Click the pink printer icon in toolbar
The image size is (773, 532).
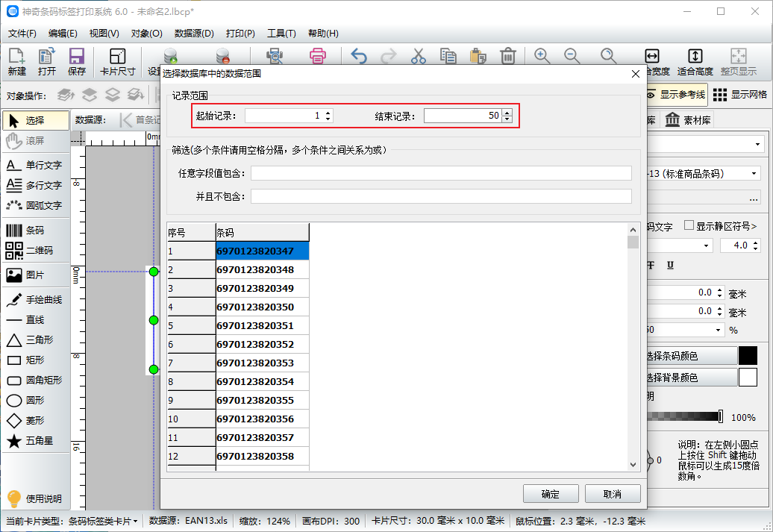pyautogui.click(x=318, y=56)
